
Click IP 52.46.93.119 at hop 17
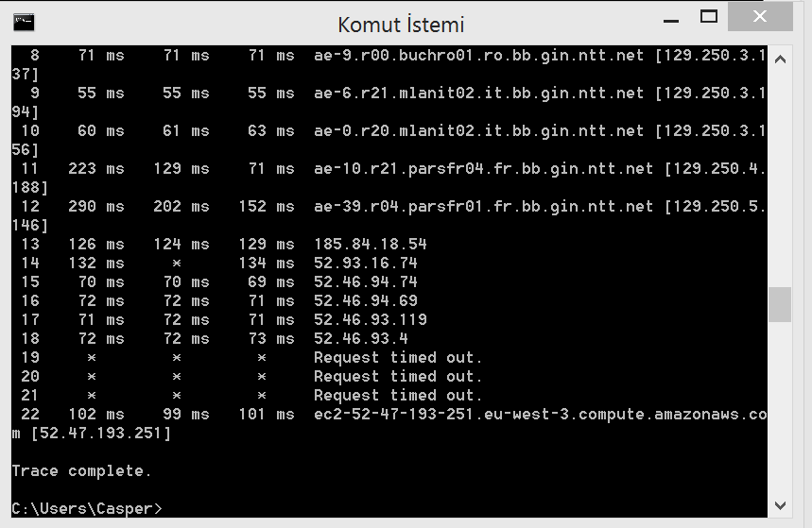point(371,319)
